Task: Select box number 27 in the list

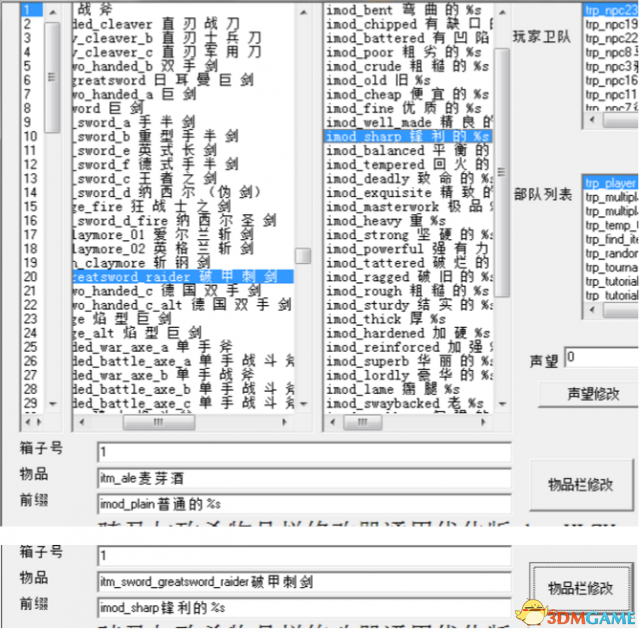Action: [31, 375]
